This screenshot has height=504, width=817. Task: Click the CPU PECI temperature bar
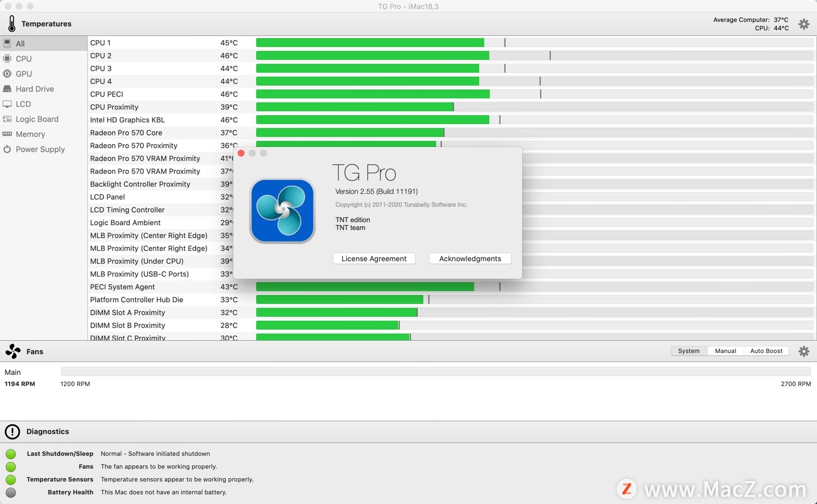tap(535, 94)
